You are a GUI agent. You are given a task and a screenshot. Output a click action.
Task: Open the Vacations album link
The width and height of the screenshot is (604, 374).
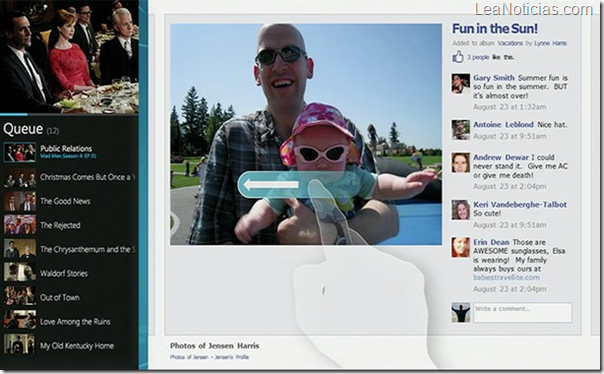coord(510,43)
